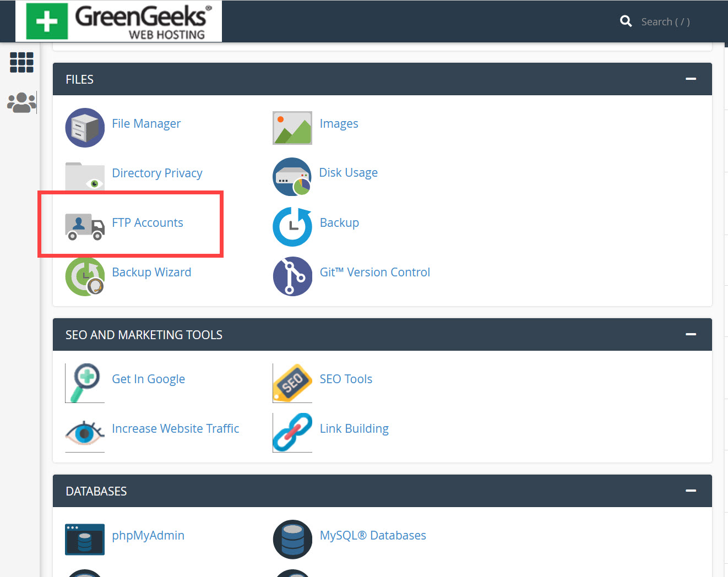
Task: Open the Disk Usage link
Action: click(x=349, y=173)
